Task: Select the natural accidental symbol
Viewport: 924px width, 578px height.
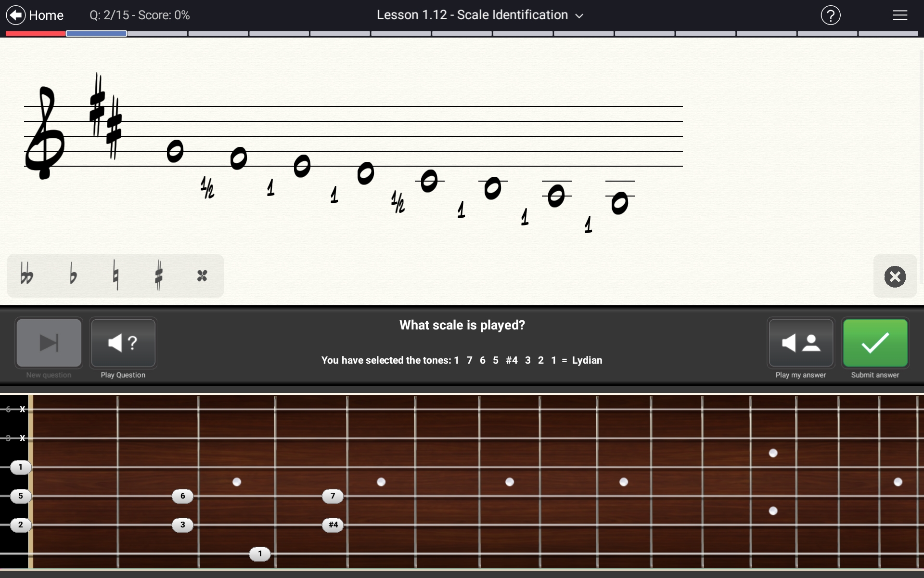Action: tap(115, 276)
